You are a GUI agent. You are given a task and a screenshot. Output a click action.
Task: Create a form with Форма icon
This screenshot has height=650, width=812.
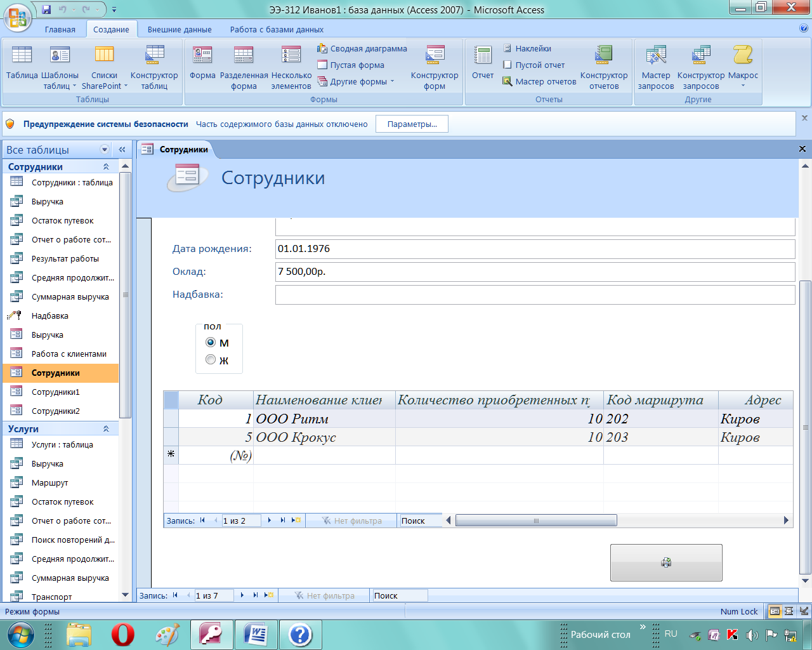coord(202,63)
